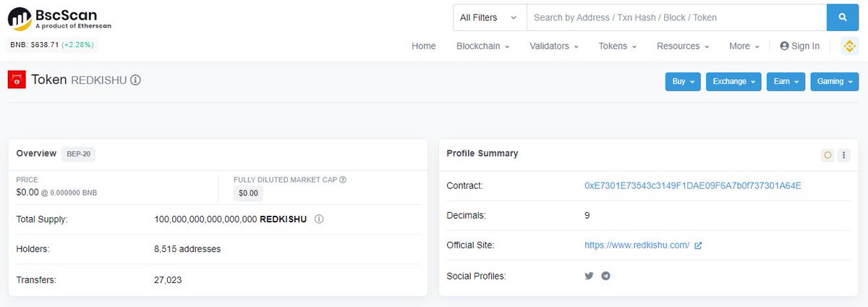Expand the Resources menu
Screen dimensions: 868x307
[x=682, y=46]
